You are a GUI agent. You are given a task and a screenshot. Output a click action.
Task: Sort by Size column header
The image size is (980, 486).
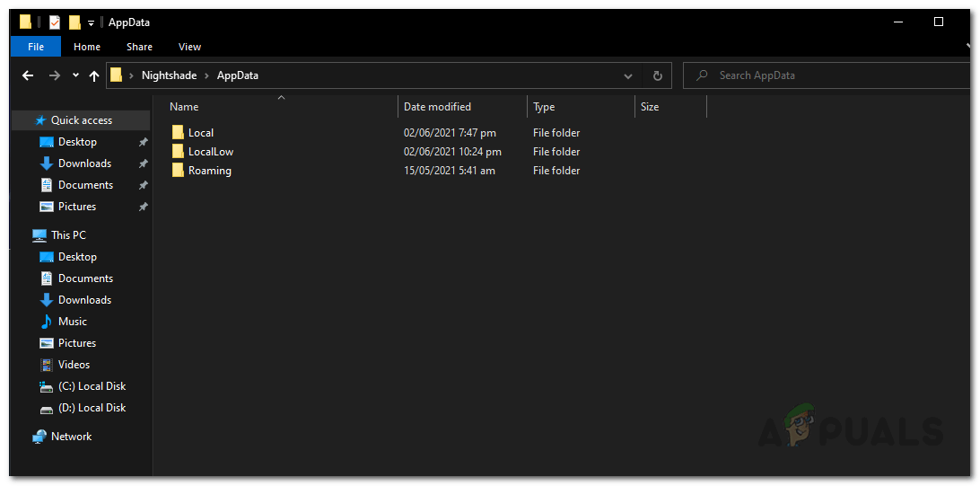tap(650, 107)
